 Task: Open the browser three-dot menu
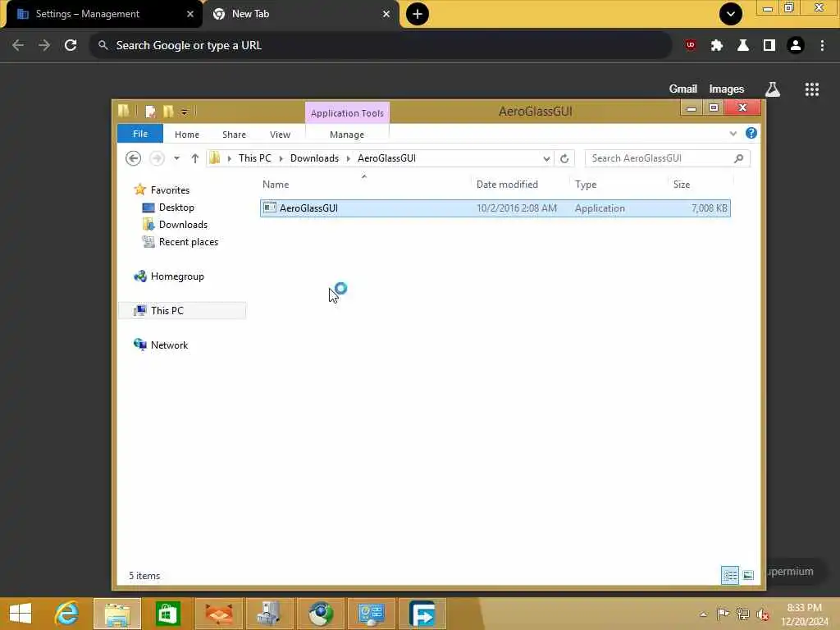point(822,46)
